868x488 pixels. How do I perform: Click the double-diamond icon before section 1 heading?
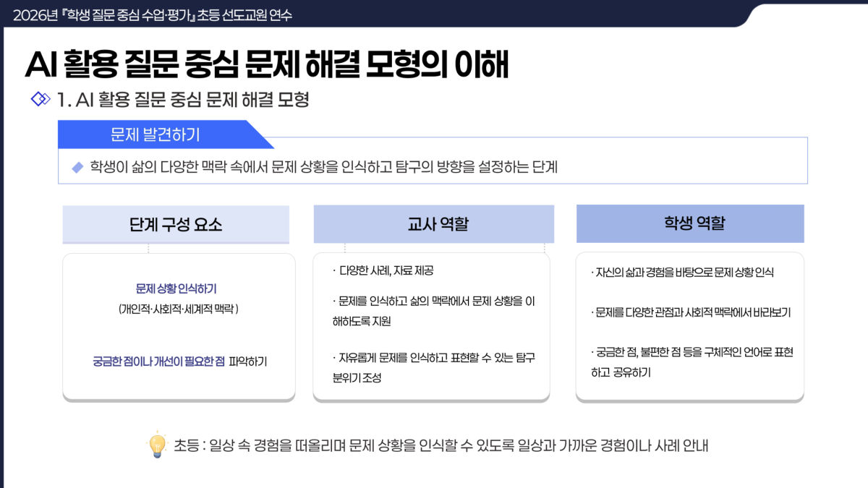41,99
